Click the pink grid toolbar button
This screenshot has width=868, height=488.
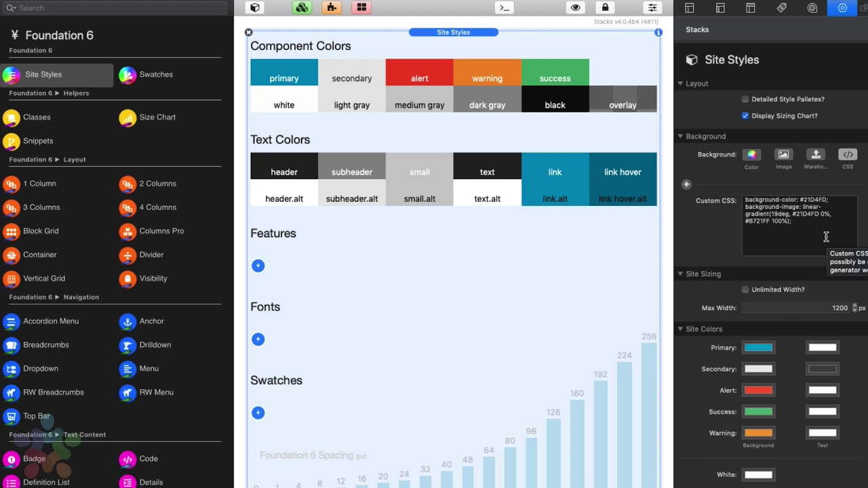pyautogui.click(x=361, y=7)
